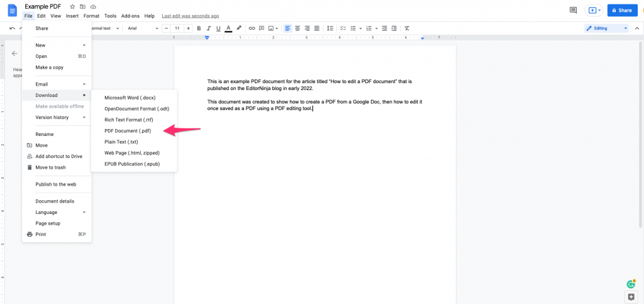Screen dimensions: 644x304
Task: Apply a bulleted list
Action: [x=353, y=28]
